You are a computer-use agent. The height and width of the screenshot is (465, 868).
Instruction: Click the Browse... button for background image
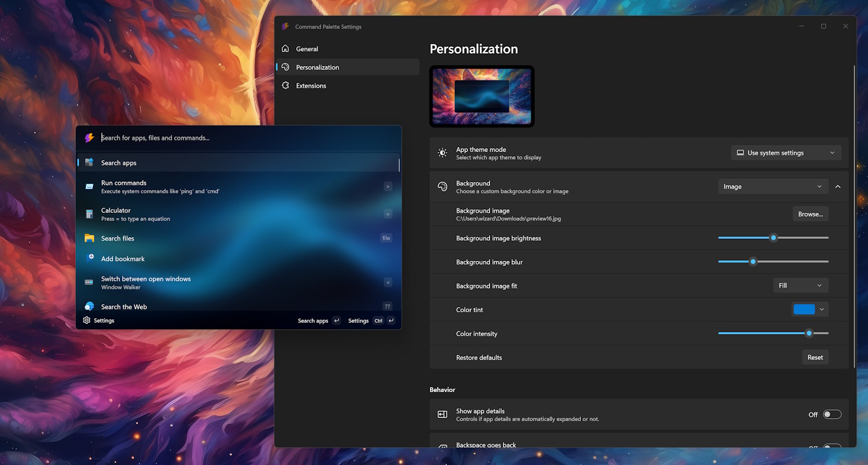(810, 214)
